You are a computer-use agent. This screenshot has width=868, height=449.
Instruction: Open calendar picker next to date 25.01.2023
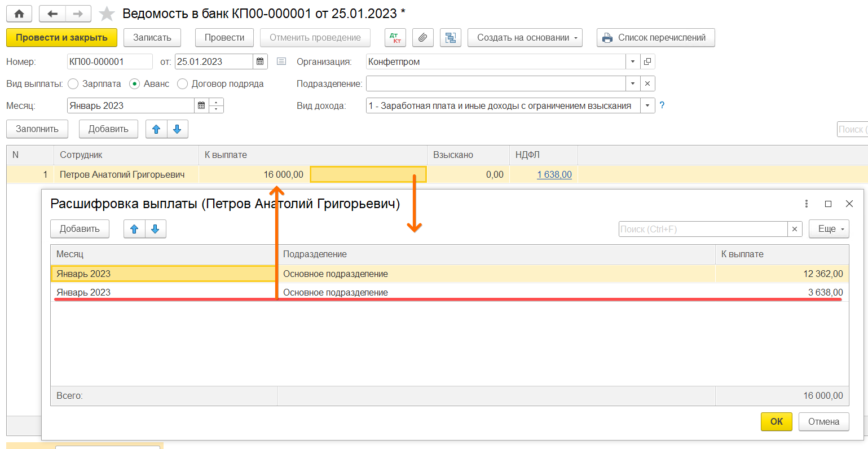coord(260,61)
